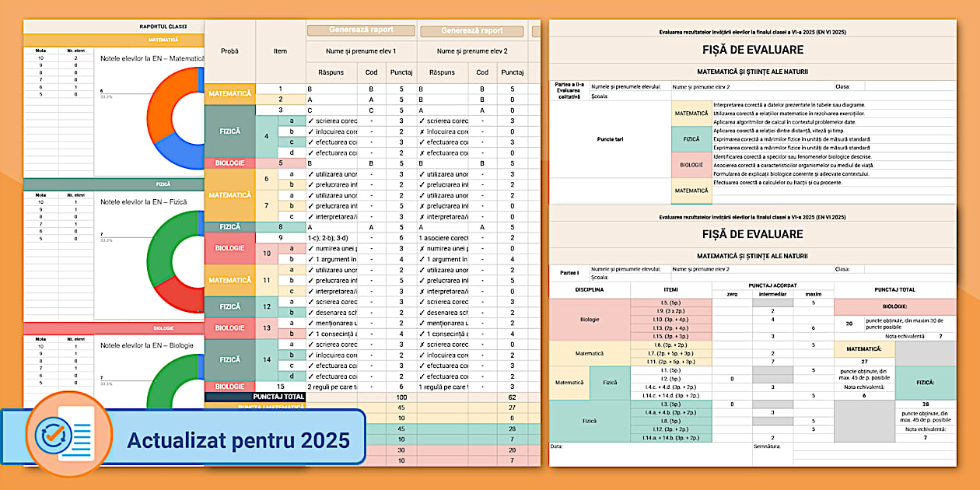Viewport: 980px width, 490px height.
Task: Click the PUNCTAJ TOTAL header in lower sheet
Action: point(894,289)
